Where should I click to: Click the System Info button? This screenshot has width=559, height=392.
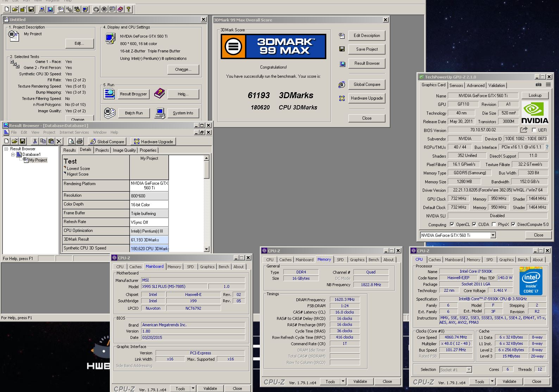coord(183,113)
